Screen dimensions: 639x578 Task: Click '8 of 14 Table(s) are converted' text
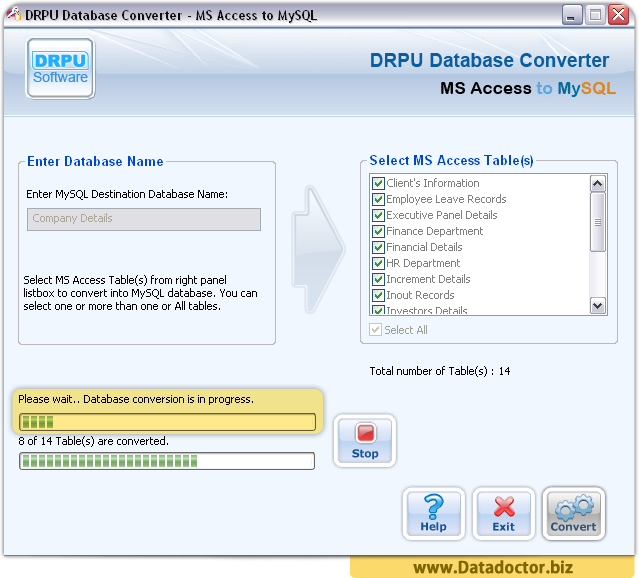[x=93, y=441]
